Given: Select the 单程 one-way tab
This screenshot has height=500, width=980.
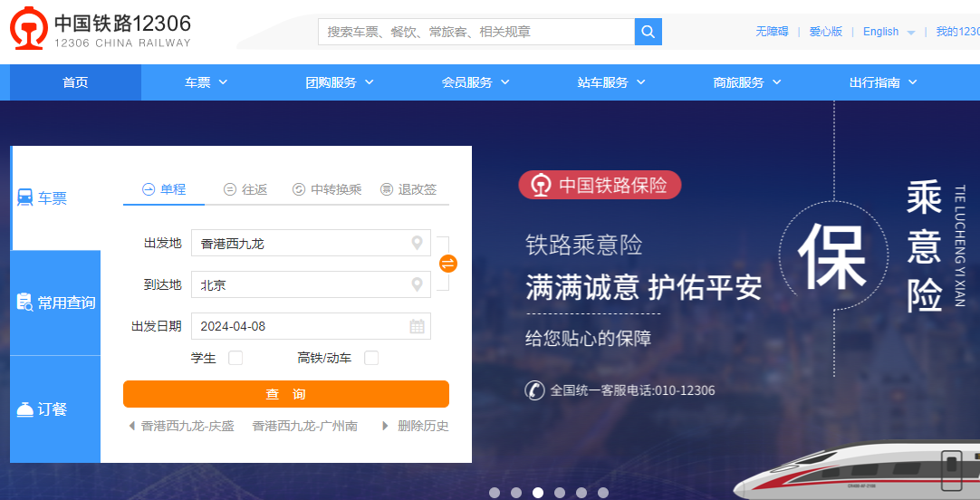Looking at the screenshot, I should 164,189.
